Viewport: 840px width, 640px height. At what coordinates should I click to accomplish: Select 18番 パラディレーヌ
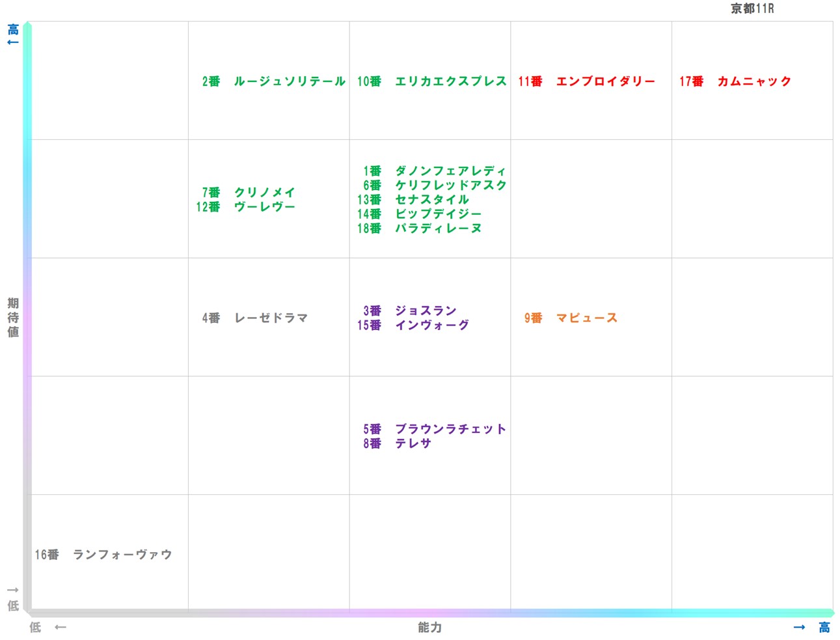pyautogui.click(x=419, y=228)
